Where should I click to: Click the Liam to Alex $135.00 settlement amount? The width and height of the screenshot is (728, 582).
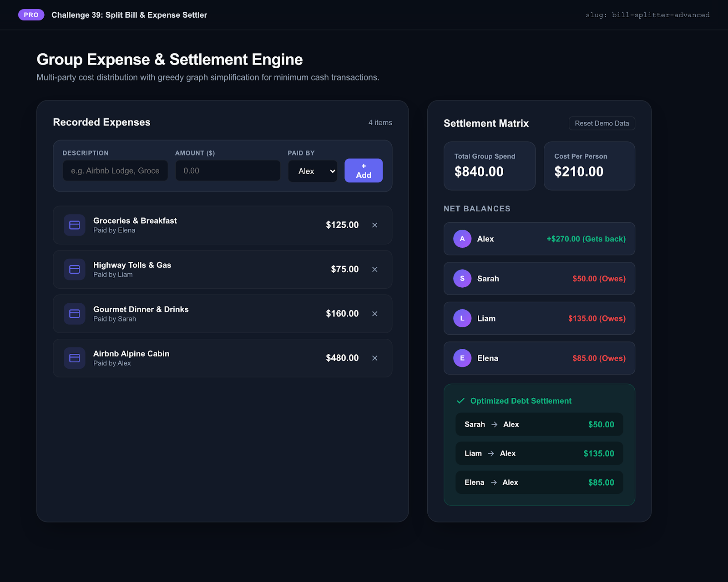click(599, 454)
